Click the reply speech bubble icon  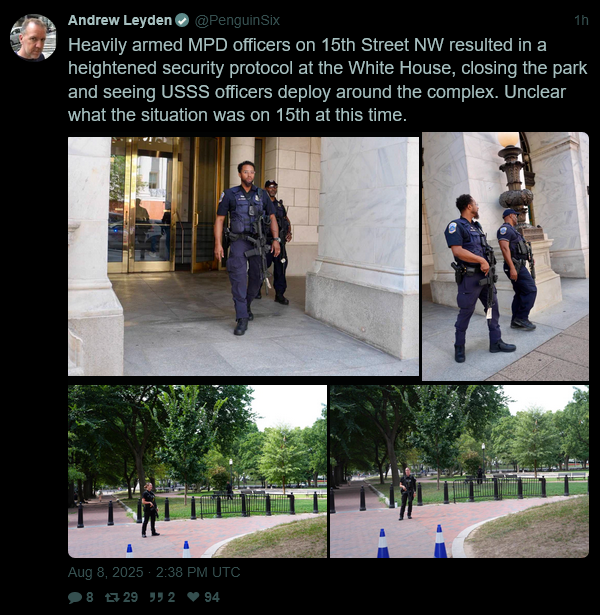(75, 597)
